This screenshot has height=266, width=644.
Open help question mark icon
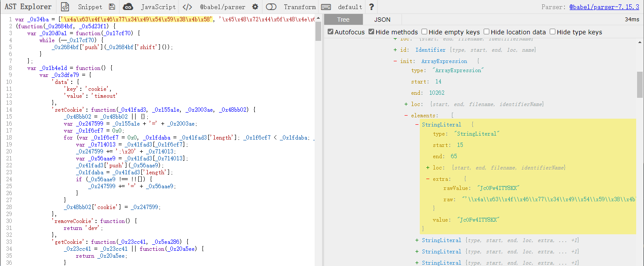pos(371,7)
